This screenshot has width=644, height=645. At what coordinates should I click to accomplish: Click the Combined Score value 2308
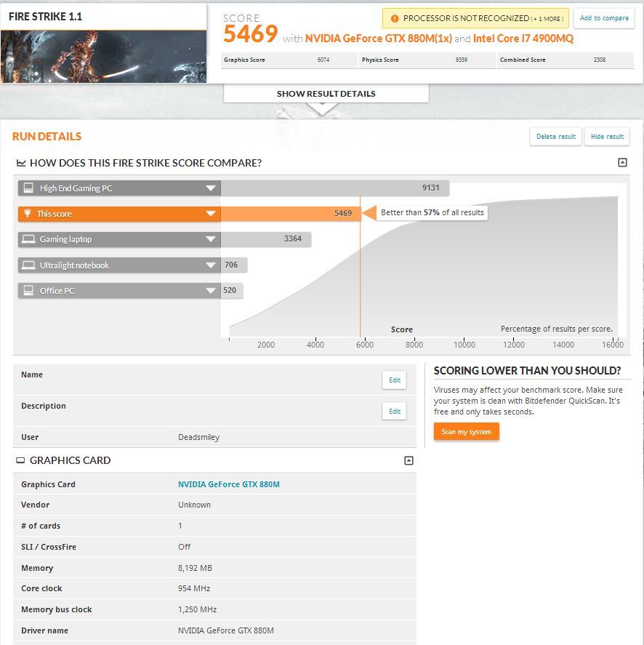point(600,60)
